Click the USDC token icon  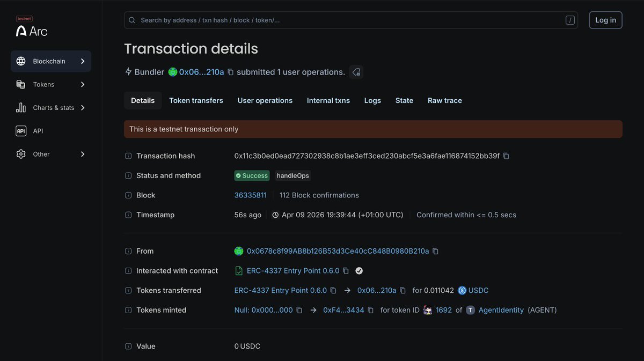tap(462, 290)
